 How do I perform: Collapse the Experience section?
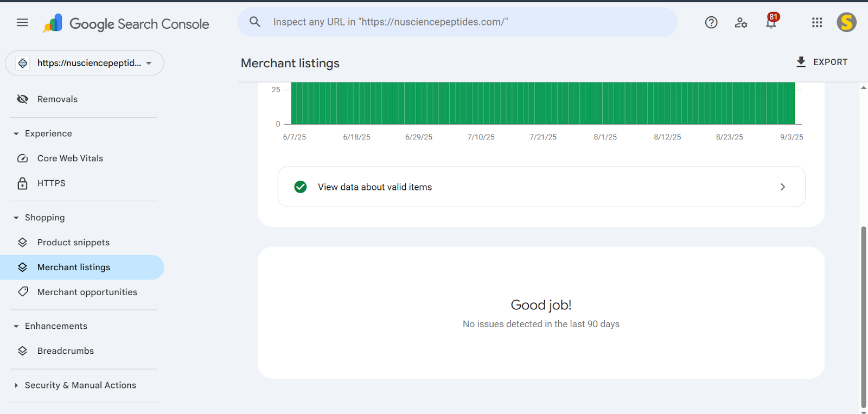pos(16,133)
